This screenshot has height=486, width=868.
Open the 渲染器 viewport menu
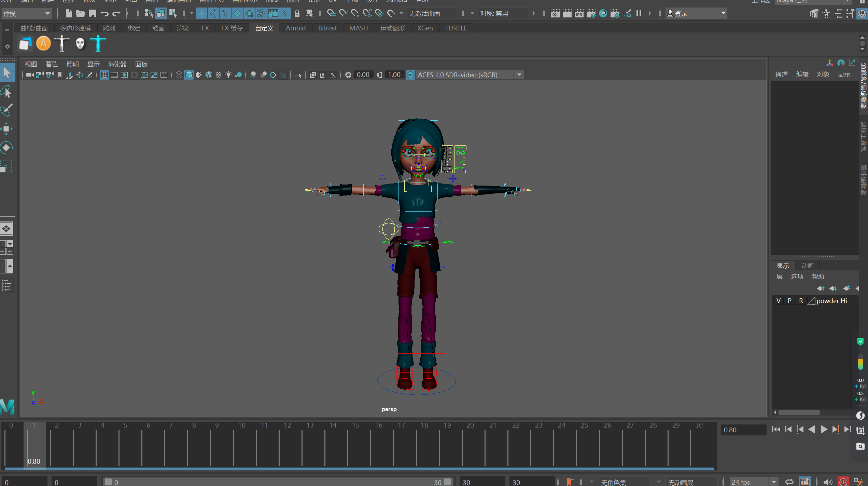coord(117,64)
